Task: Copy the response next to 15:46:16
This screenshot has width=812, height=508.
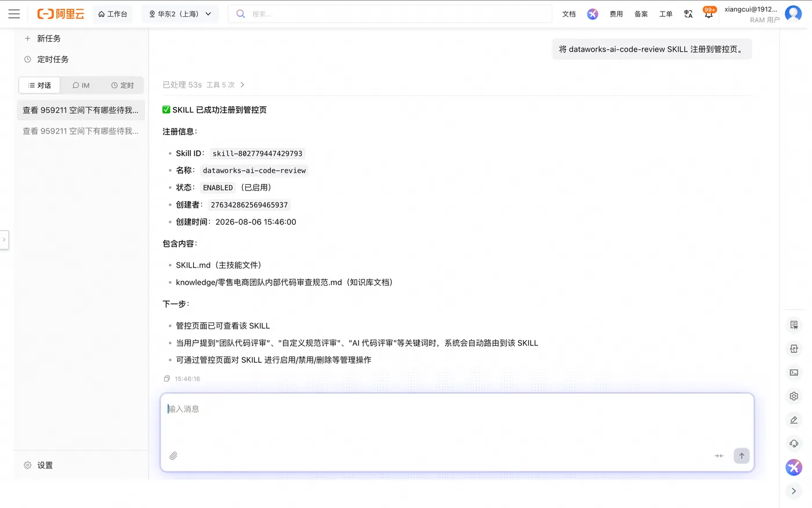Action: click(167, 379)
